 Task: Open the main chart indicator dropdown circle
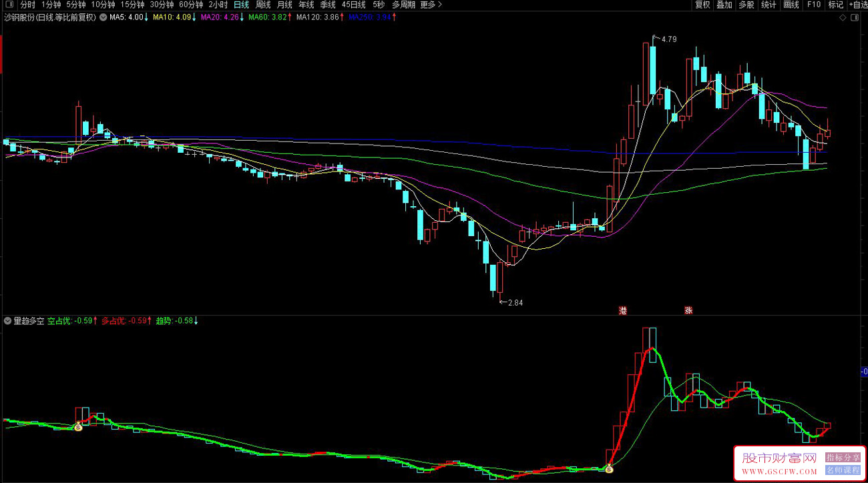[x=103, y=17]
